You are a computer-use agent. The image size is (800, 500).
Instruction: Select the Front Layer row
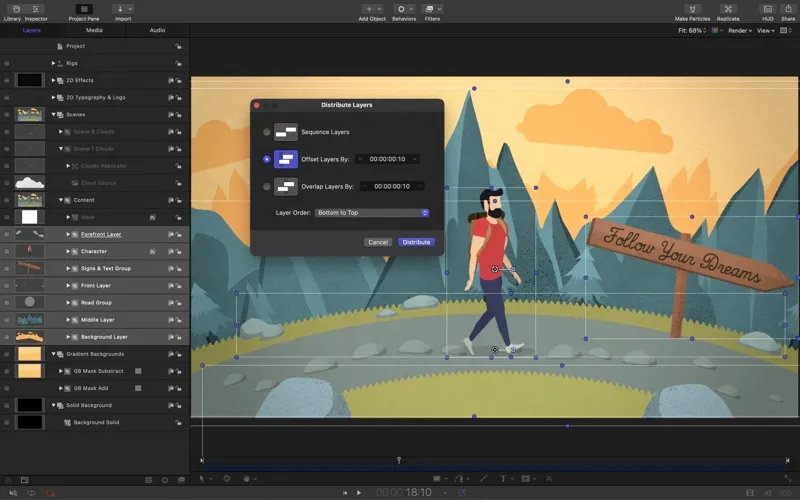[x=95, y=286]
